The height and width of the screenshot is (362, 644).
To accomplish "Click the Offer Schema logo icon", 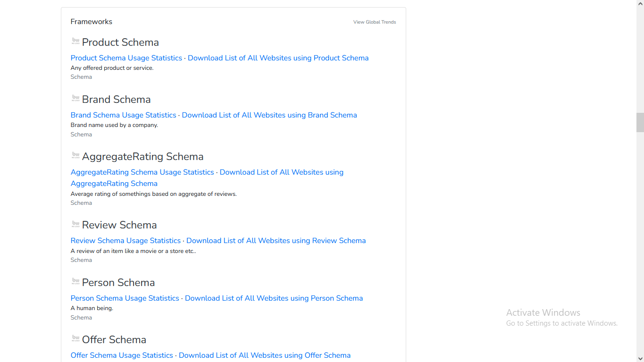I will coord(75,338).
